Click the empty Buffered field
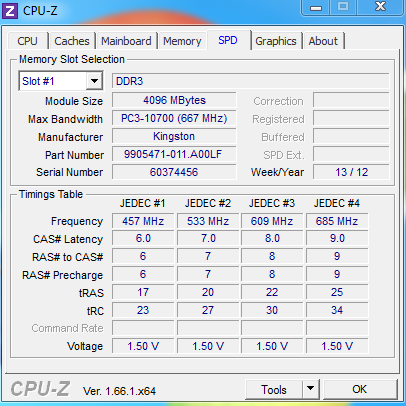 click(x=351, y=136)
